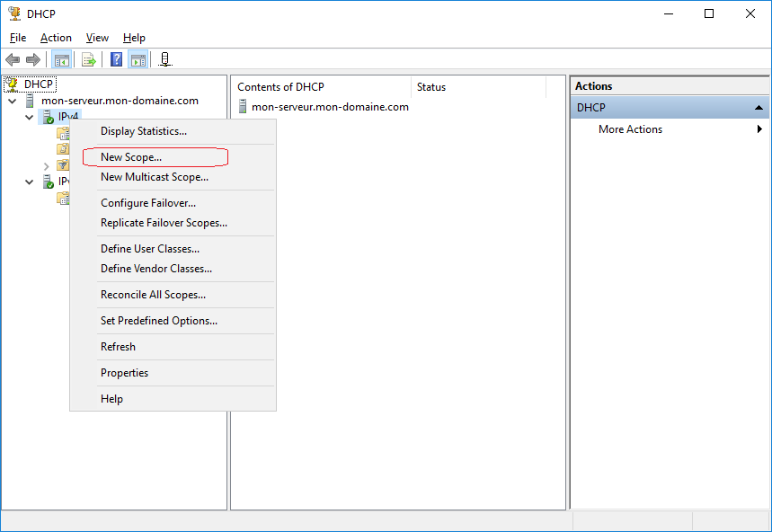772x532 pixels.
Task: Click the Forward arrow toolbar icon
Action: pos(33,60)
